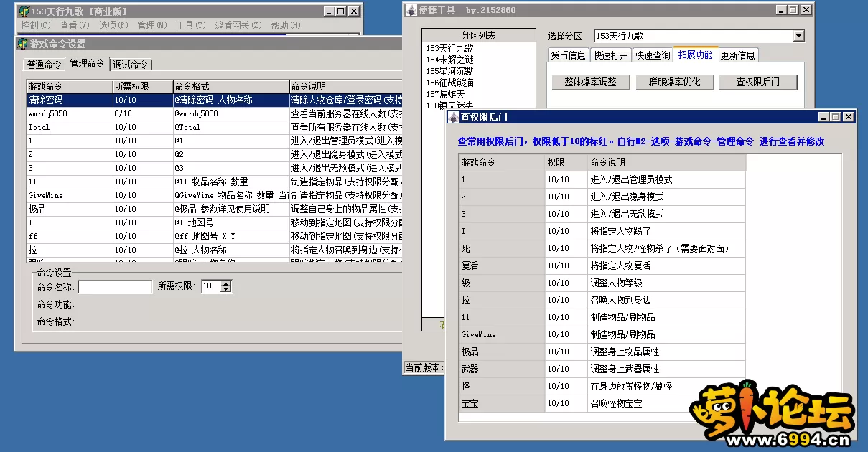Minimize the 便捷工具 window
Image resolution: width=868 pixels, height=452 pixels.
coord(782,10)
